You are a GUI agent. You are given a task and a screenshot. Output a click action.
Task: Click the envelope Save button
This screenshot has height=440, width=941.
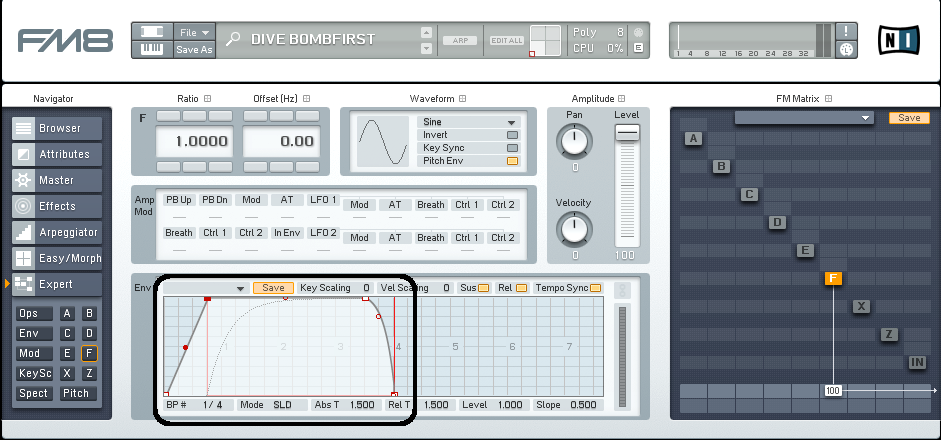273,288
